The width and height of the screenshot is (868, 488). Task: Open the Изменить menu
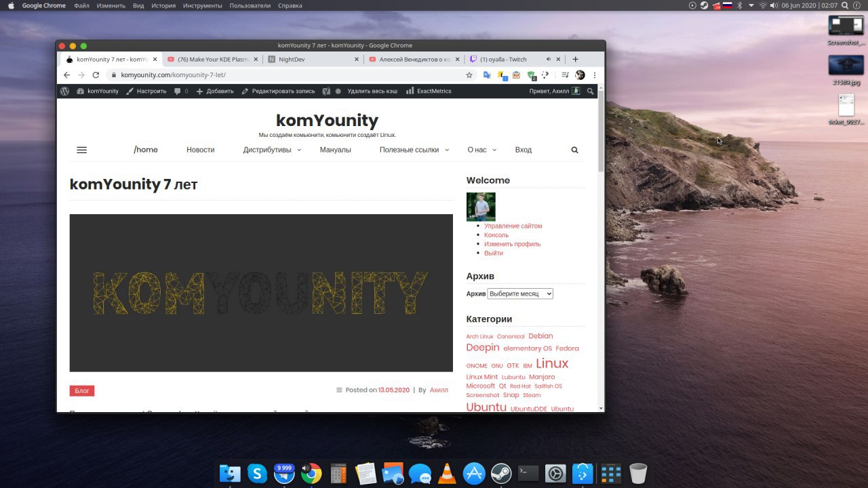(111, 5)
